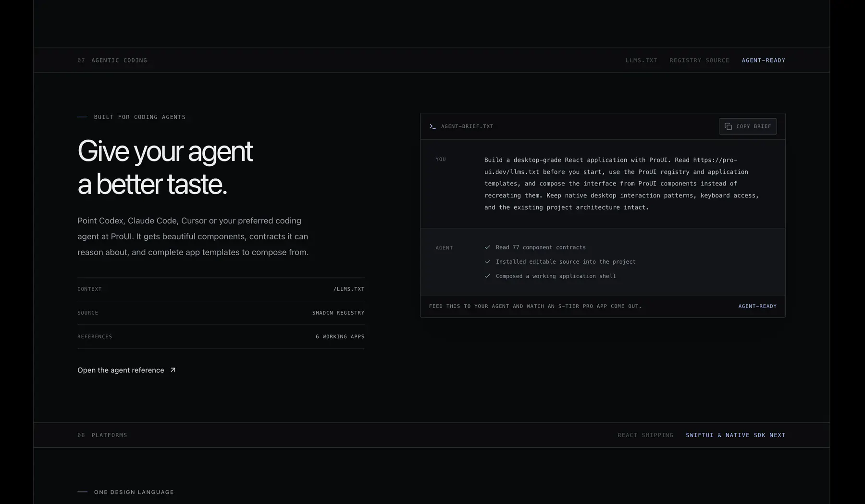
Task: Click the Built for Coding Agents eyebrow label
Action: click(139, 117)
